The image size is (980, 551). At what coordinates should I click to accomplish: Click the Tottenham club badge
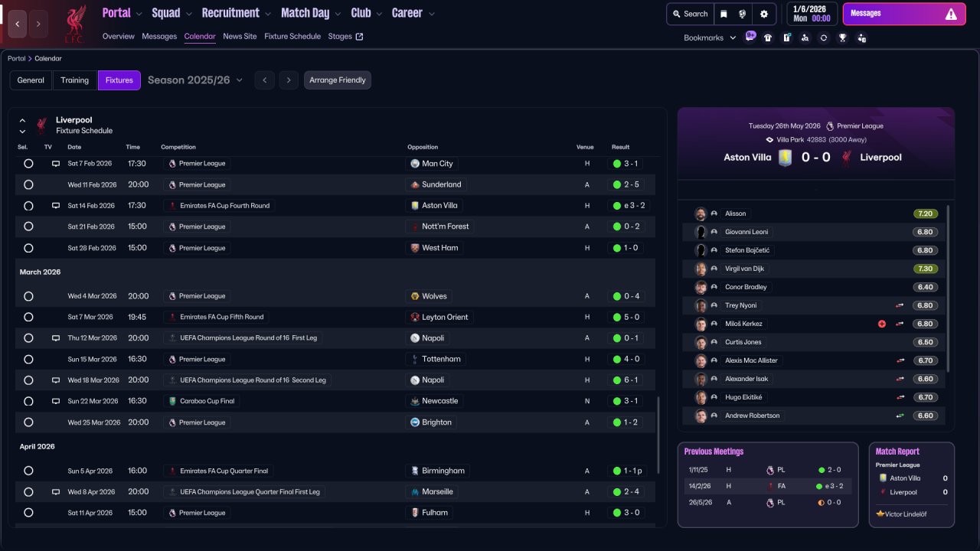point(415,359)
